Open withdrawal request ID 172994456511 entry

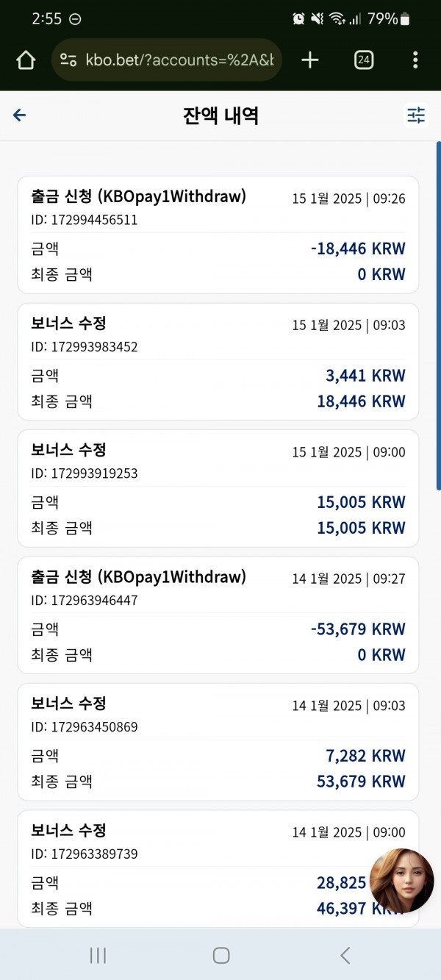click(218, 235)
